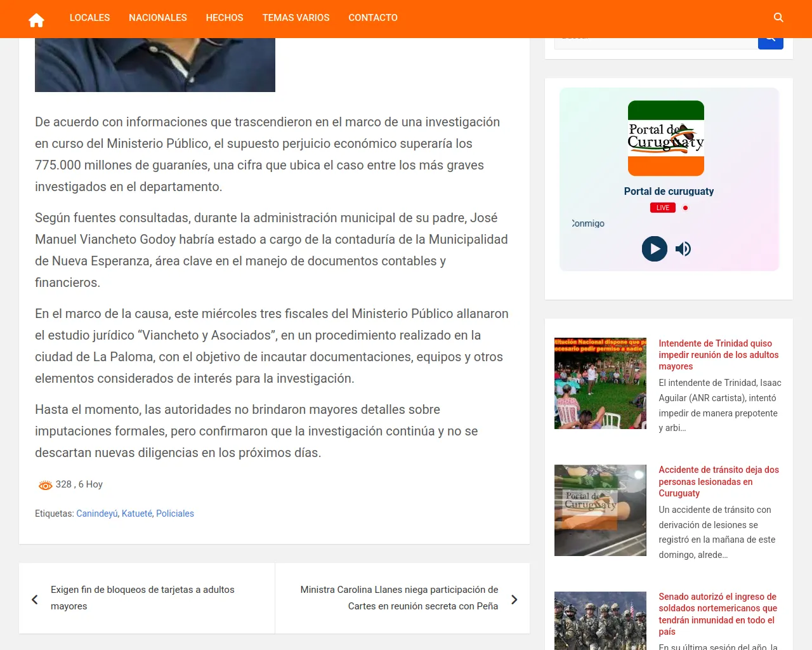Select the Canindeyú tag link
This screenshot has height=650, width=812.
(96, 514)
